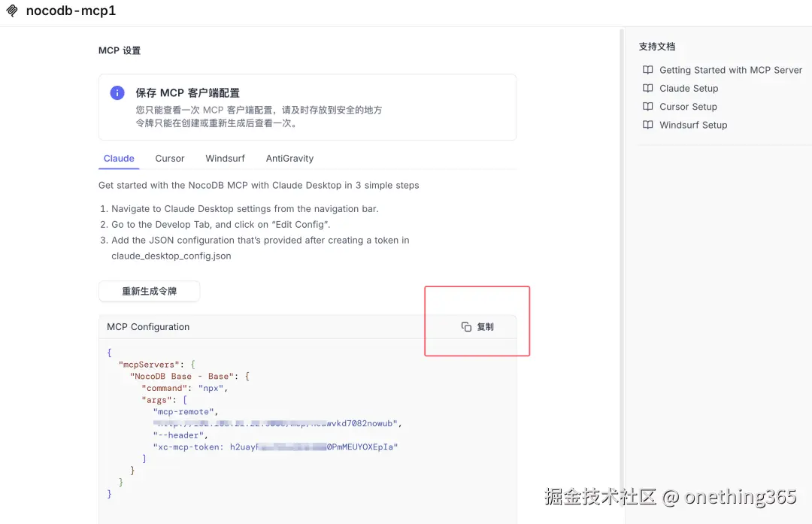Click the 令牌只能在创建或重新生成后查看一次 notice line
Screen dimensions: 812x524
217,123
